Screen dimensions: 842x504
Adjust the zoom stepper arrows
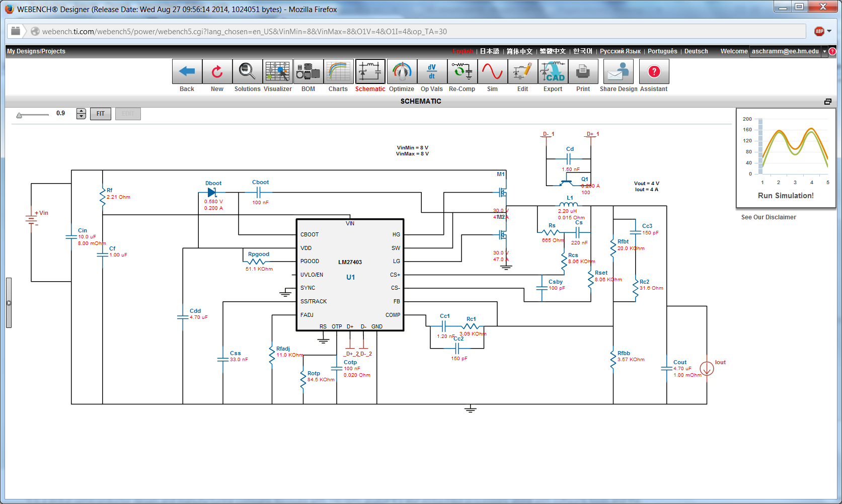[81, 114]
